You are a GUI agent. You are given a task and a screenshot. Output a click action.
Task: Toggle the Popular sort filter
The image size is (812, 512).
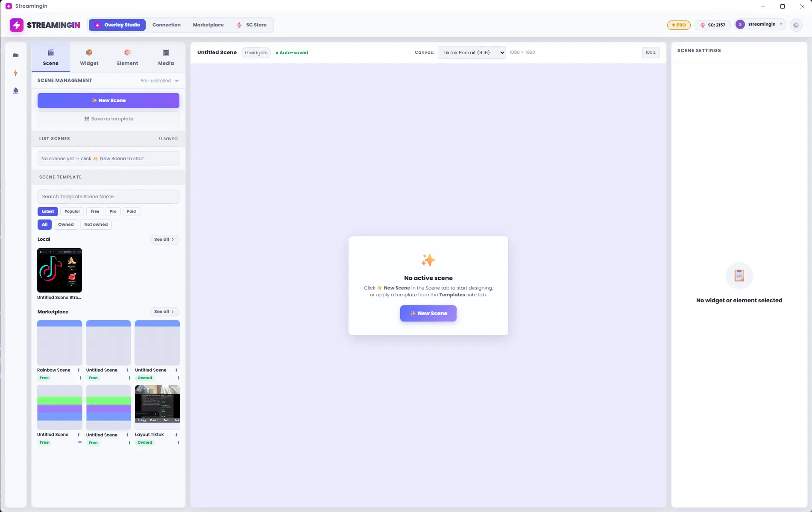pyautogui.click(x=72, y=211)
